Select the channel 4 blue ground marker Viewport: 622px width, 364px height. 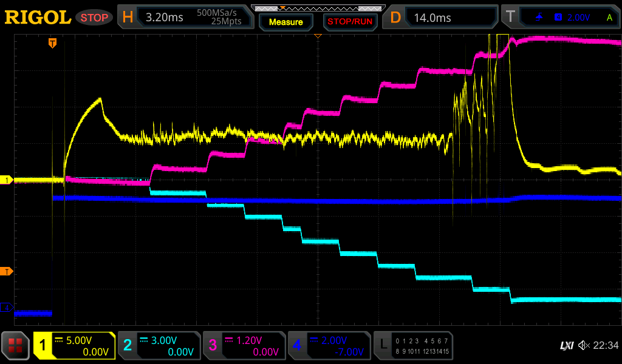(x=7, y=308)
